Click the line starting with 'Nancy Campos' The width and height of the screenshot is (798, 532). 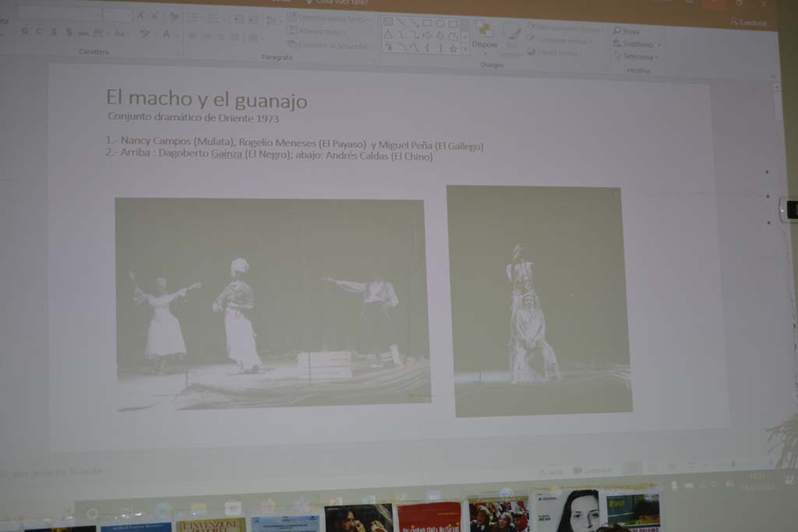click(x=294, y=143)
